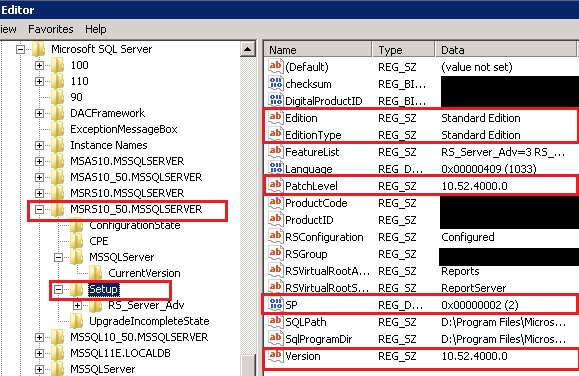Click the ProductCode string value icon
Viewport: 579px width, 376px height.
pyautogui.click(x=275, y=202)
